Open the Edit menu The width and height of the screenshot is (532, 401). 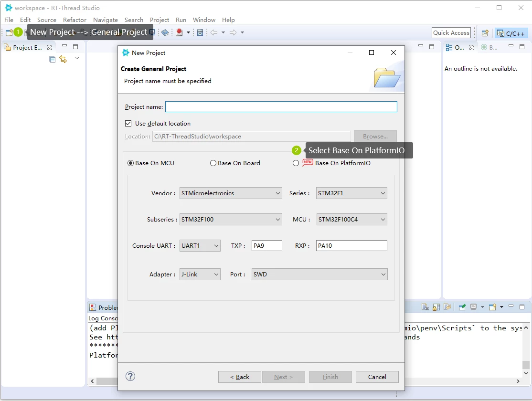click(25, 20)
